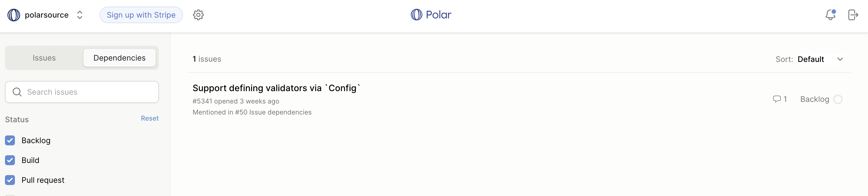Click the status progress circle beside Backlog label

click(838, 99)
